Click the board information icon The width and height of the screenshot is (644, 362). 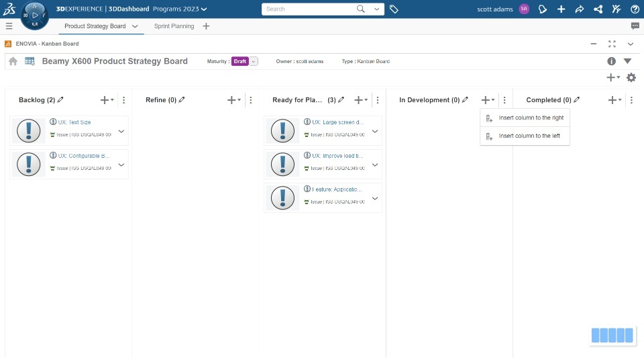pos(612,61)
